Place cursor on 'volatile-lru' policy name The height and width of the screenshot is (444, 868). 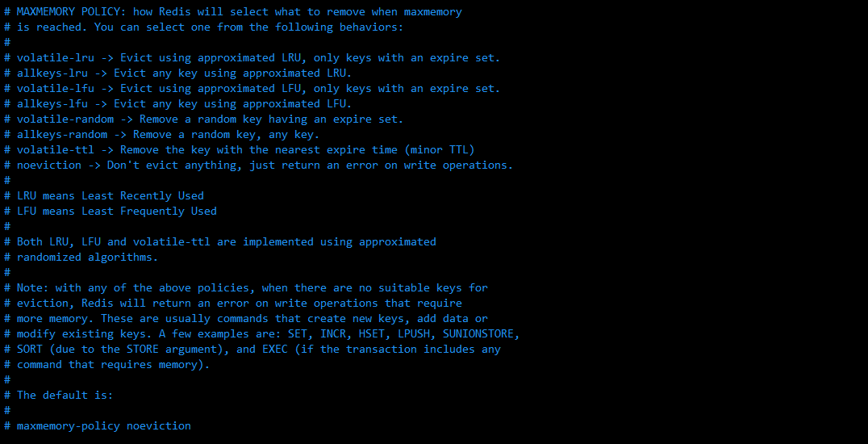[x=56, y=57]
